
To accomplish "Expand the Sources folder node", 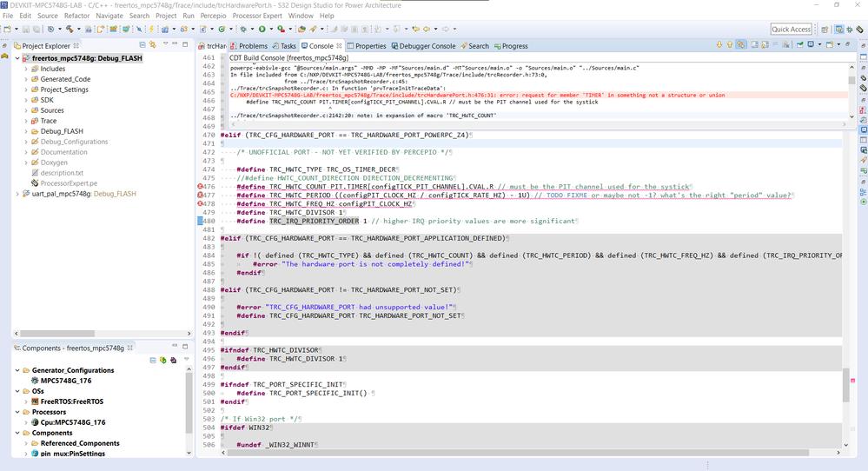I will tap(26, 110).
